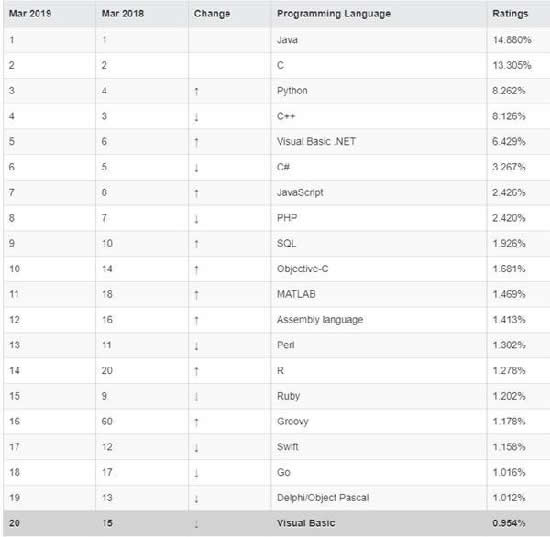This screenshot has height=537, width=550.
Task: Click the up arrow in Python row
Action: [x=196, y=92]
